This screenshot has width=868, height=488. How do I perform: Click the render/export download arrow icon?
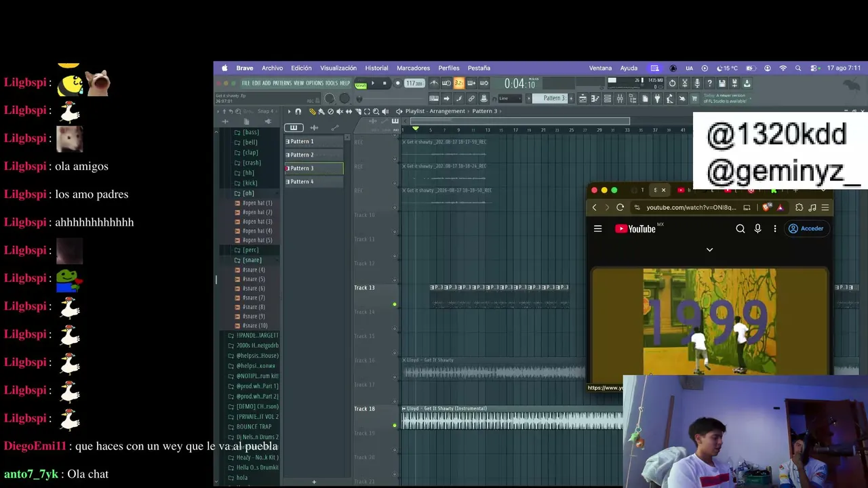747,83
